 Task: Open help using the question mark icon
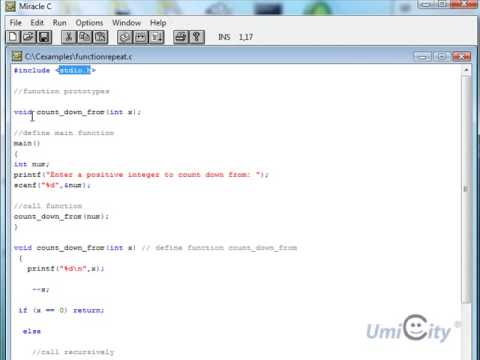(197, 37)
